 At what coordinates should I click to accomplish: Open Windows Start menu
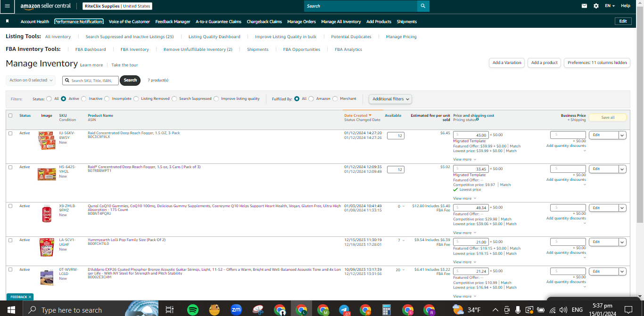[11, 310]
